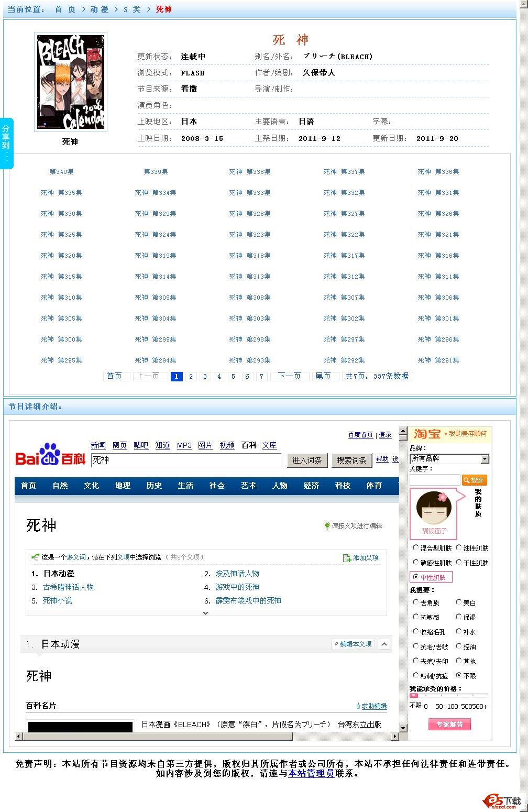This screenshot has height=812, width=528.
Task: Open the 自然 category tab
Action: click(60, 486)
